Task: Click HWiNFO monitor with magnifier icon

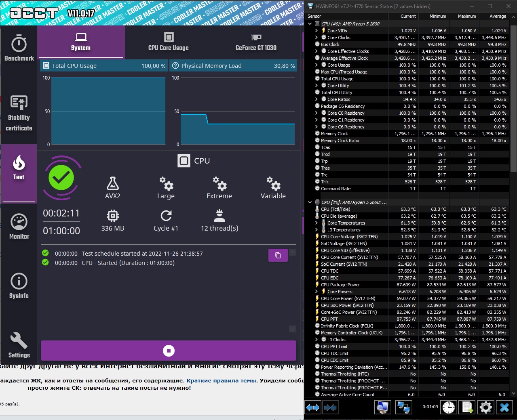Action: click(x=382, y=407)
